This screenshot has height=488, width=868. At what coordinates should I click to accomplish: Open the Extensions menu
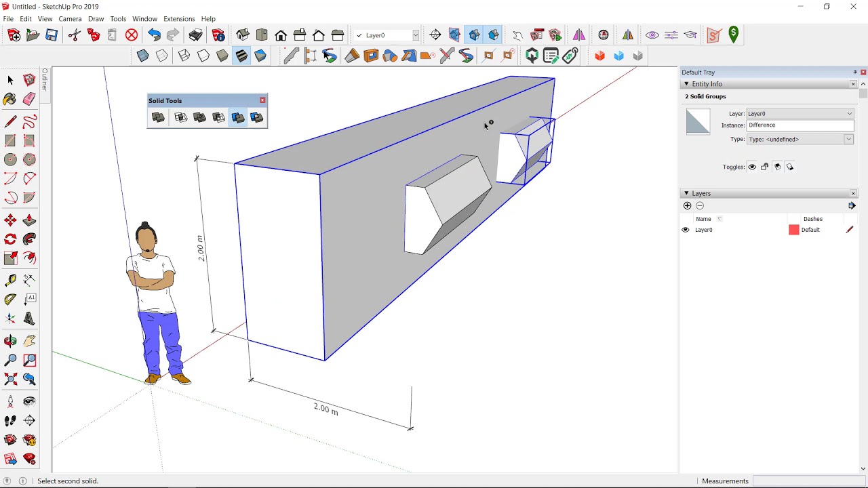point(179,19)
